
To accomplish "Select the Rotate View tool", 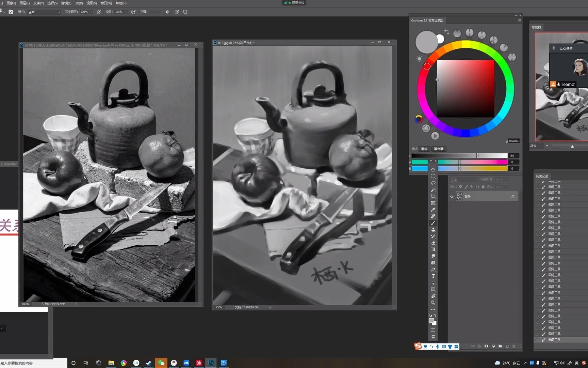I will click(x=433, y=296).
